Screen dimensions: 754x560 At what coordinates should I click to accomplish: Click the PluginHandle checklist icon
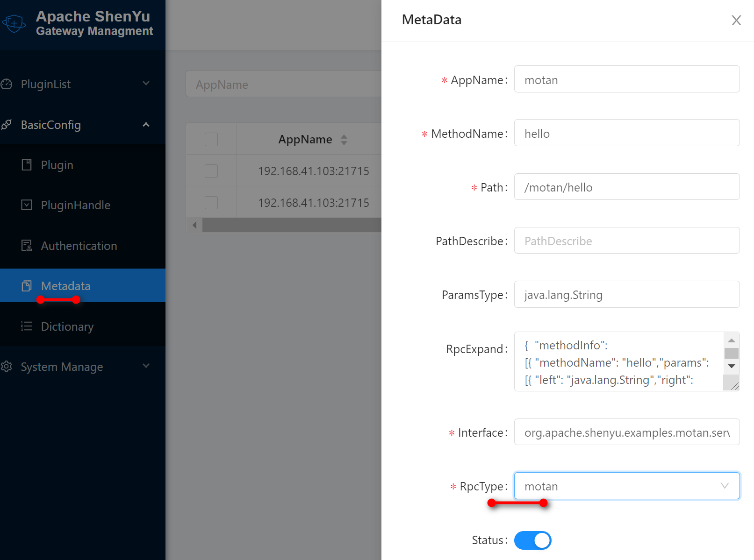(27, 205)
